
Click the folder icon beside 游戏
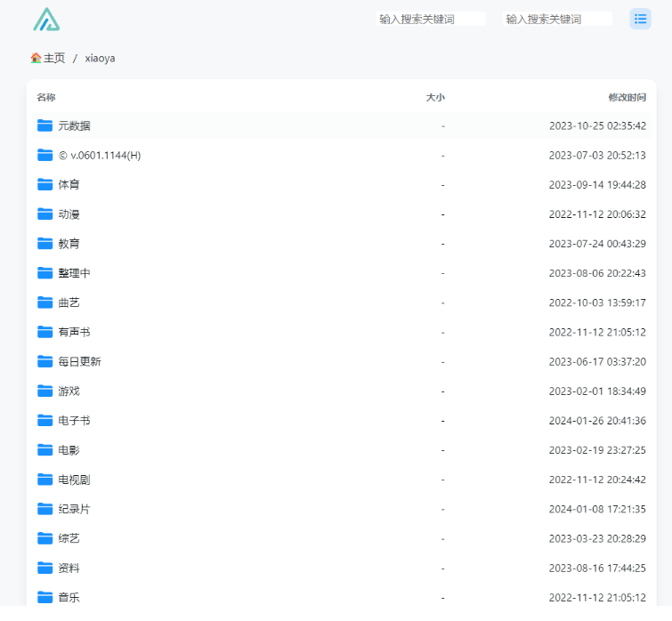(45, 391)
